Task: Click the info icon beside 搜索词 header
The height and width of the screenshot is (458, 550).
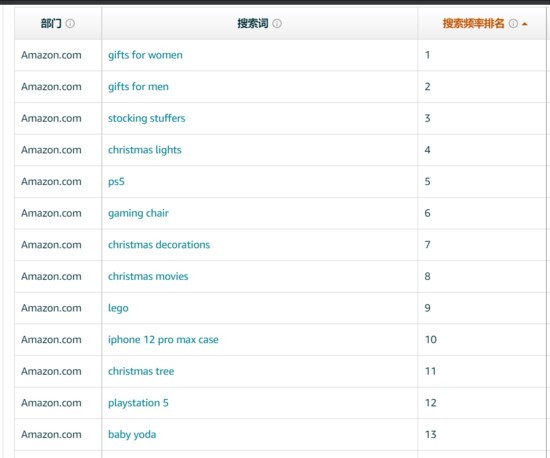Action: pos(277,23)
